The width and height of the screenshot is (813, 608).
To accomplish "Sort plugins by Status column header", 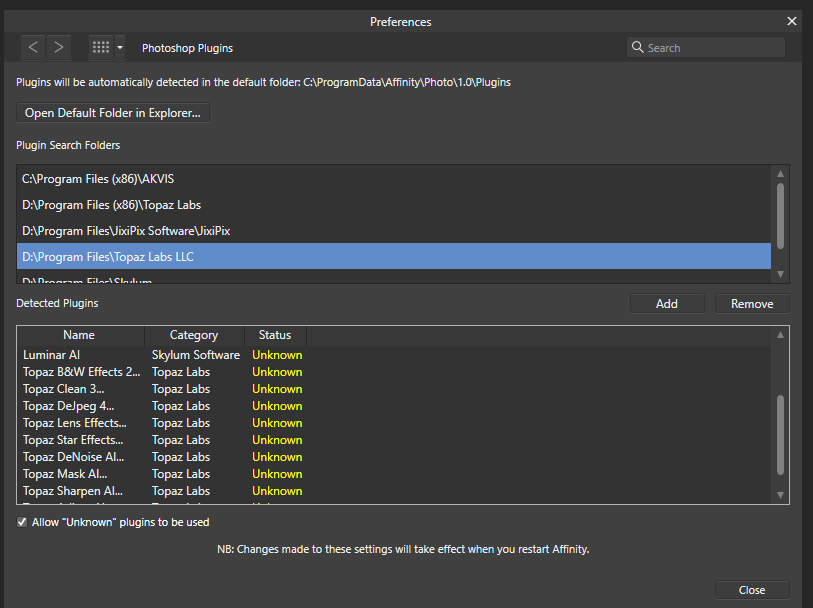I will coord(275,335).
